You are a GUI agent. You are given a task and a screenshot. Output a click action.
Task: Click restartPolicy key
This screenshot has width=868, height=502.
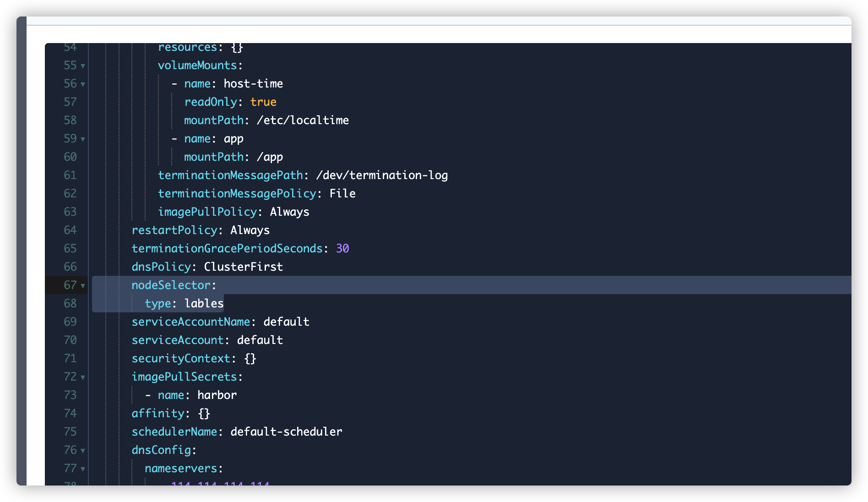click(174, 230)
